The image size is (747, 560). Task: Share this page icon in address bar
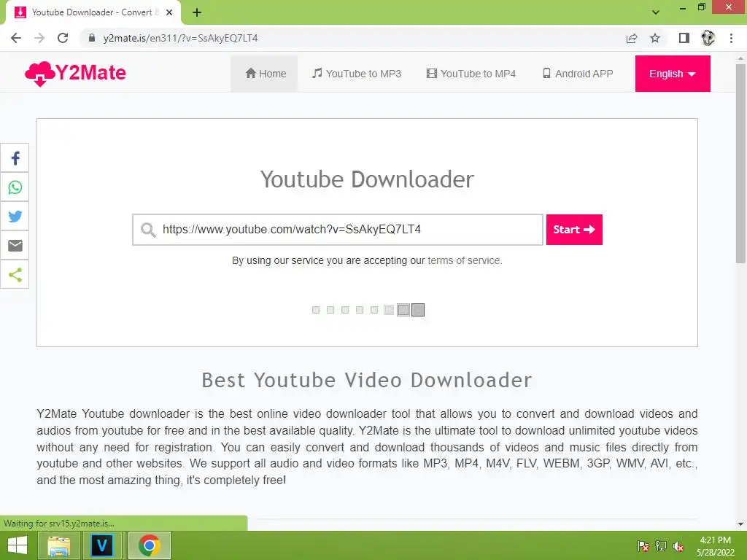632,38
